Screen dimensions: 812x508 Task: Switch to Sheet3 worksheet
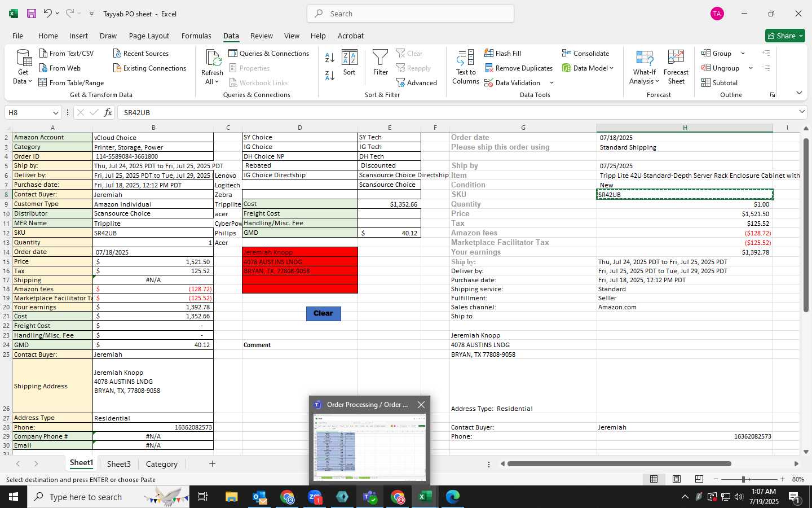118,464
